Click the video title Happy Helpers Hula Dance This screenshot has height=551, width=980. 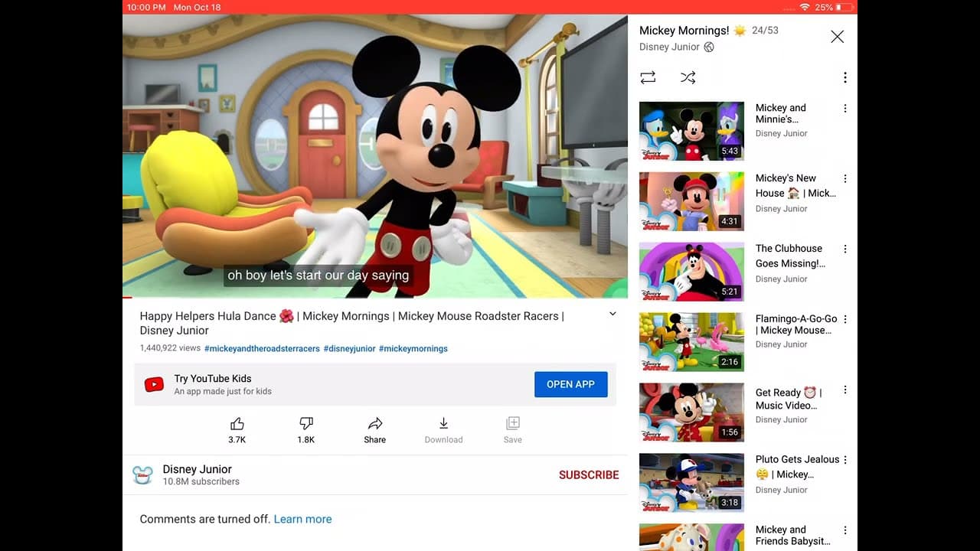coord(351,323)
